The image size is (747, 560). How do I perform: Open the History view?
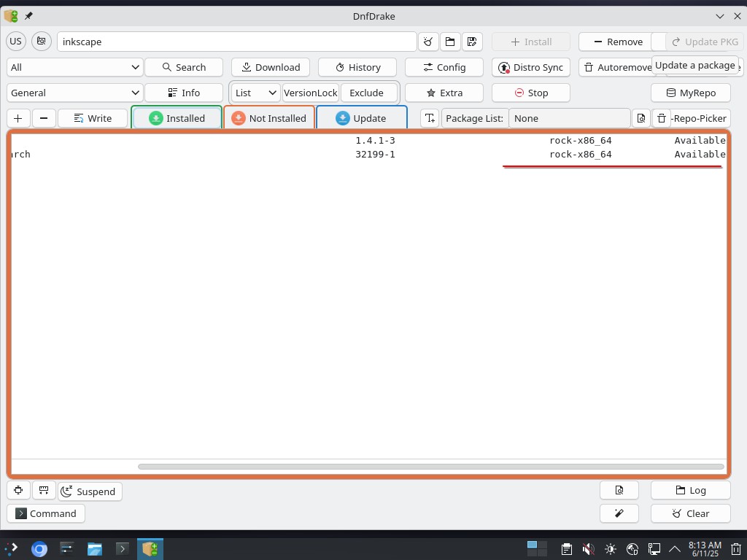click(x=357, y=67)
